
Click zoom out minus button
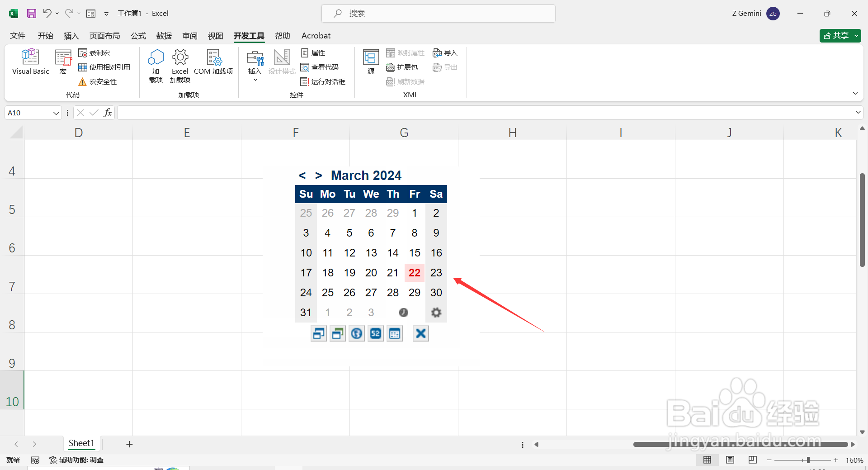[x=769, y=460]
